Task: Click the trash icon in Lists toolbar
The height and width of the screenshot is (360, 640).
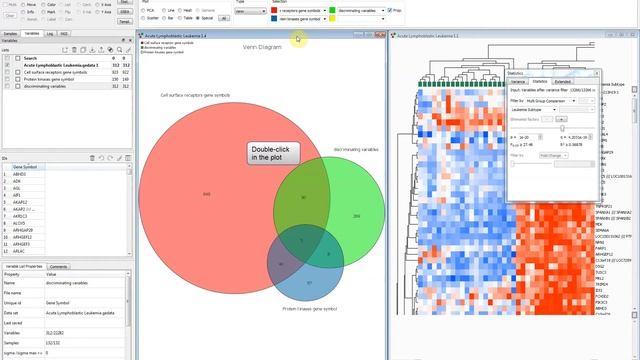Action: [74, 50]
